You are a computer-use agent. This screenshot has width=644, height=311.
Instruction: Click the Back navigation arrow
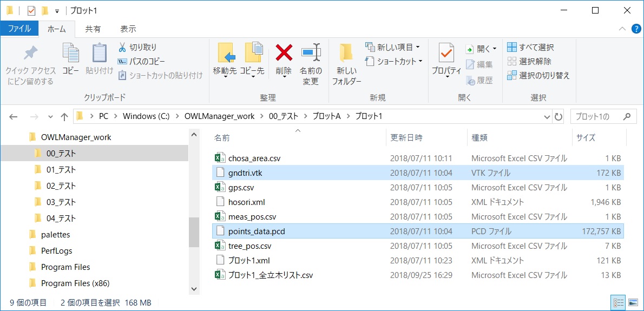click(x=13, y=116)
